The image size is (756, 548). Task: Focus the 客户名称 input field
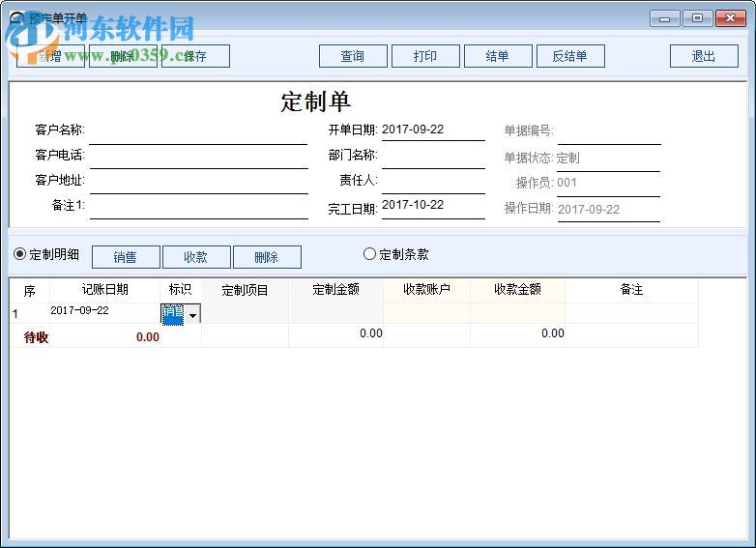pyautogui.click(x=198, y=132)
